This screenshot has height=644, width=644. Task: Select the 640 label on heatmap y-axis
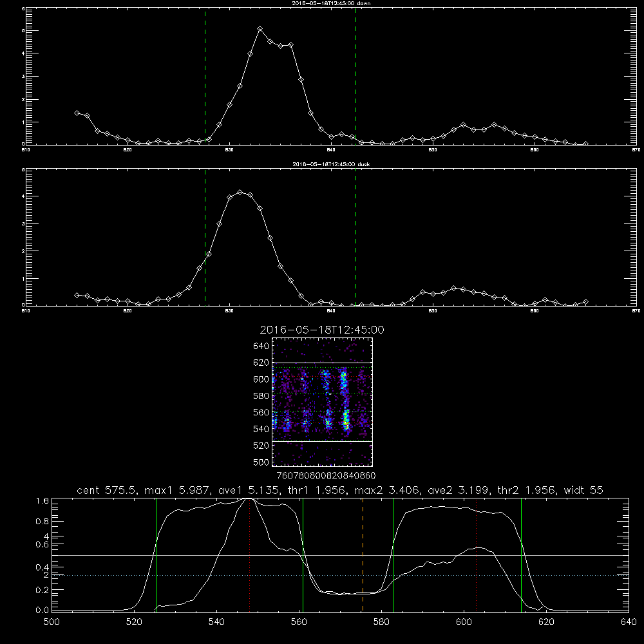[x=261, y=346]
